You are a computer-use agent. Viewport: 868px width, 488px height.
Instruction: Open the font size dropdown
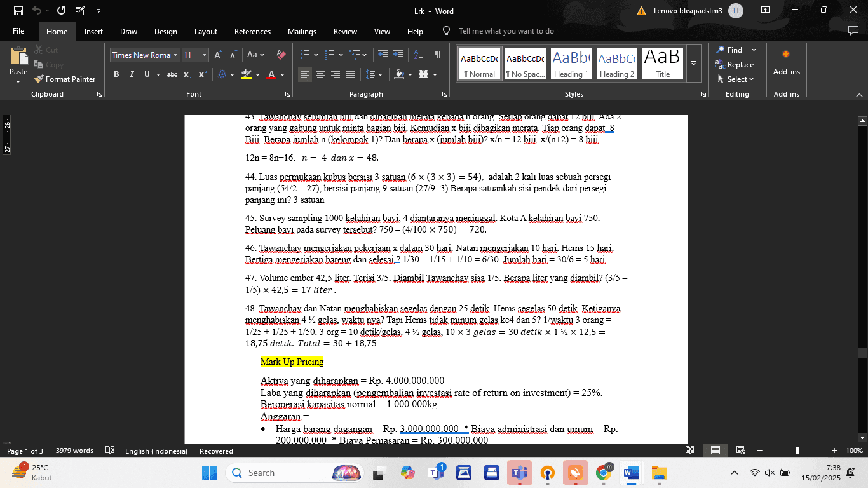click(204, 55)
